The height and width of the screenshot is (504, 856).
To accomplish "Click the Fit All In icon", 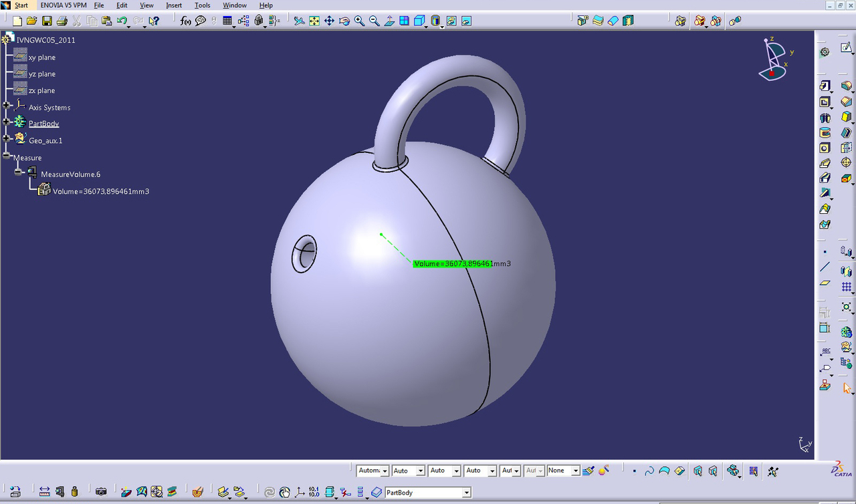I will [x=314, y=21].
